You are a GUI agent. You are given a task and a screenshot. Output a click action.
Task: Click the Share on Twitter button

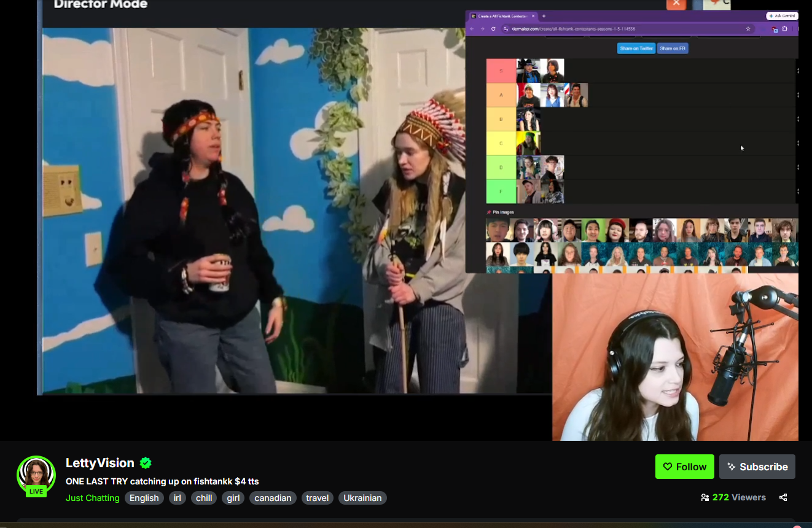click(636, 49)
